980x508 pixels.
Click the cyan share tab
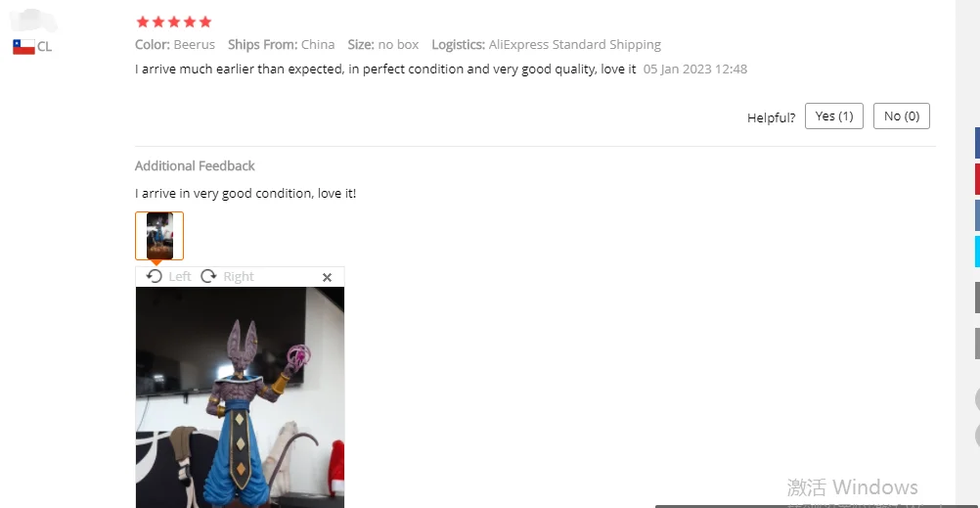click(977, 252)
